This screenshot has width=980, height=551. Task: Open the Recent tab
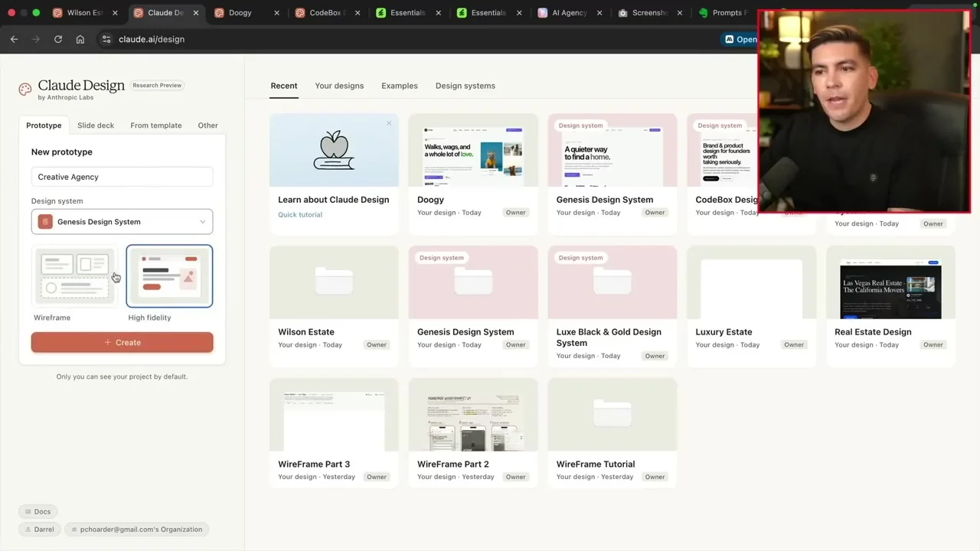(x=284, y=86)
